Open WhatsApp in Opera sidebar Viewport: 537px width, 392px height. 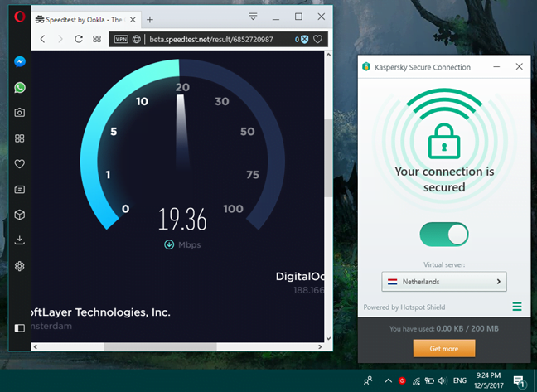click(x=20, y=88)
